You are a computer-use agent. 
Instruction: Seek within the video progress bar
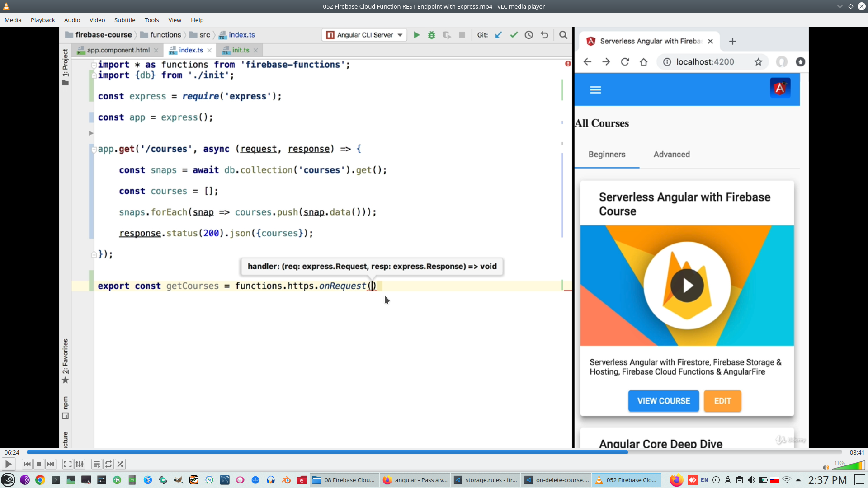point(434,452)
